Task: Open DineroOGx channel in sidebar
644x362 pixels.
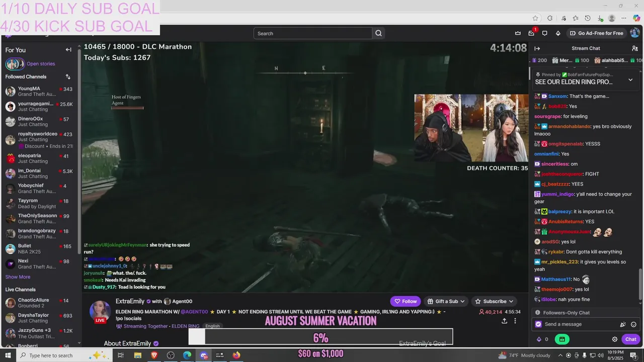Action: [39, 122]
